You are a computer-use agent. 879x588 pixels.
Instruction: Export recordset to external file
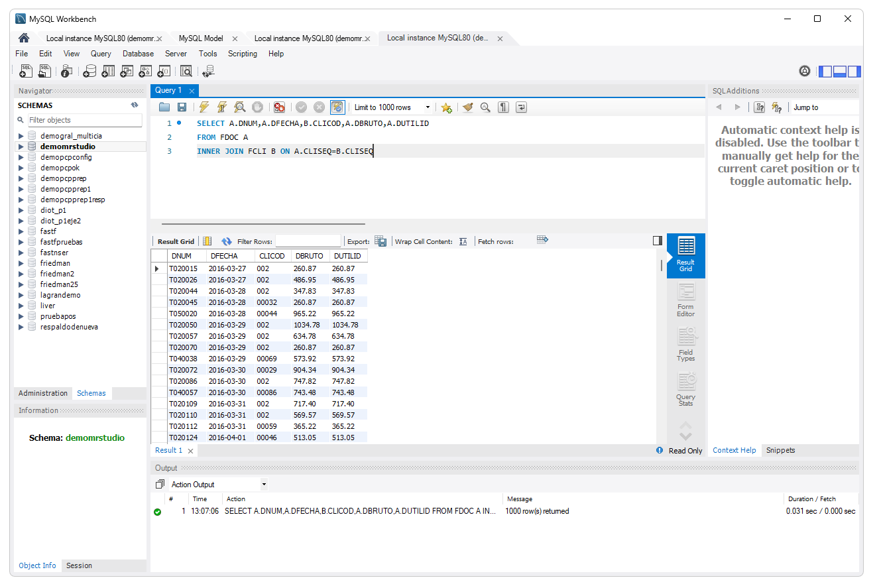[x=381, y=241]
